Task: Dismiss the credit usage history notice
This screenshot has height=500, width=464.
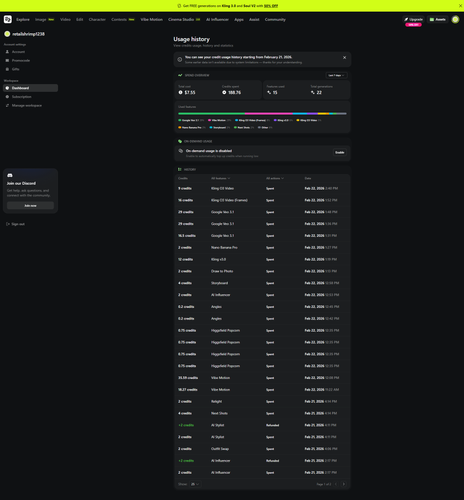Action: pos(344,58)
